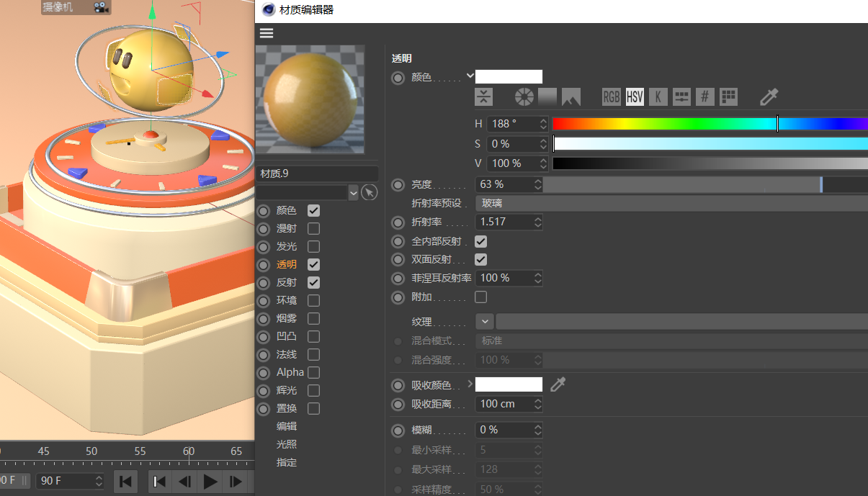Choose the color from picture icon
868x496 pixels.
571,97
